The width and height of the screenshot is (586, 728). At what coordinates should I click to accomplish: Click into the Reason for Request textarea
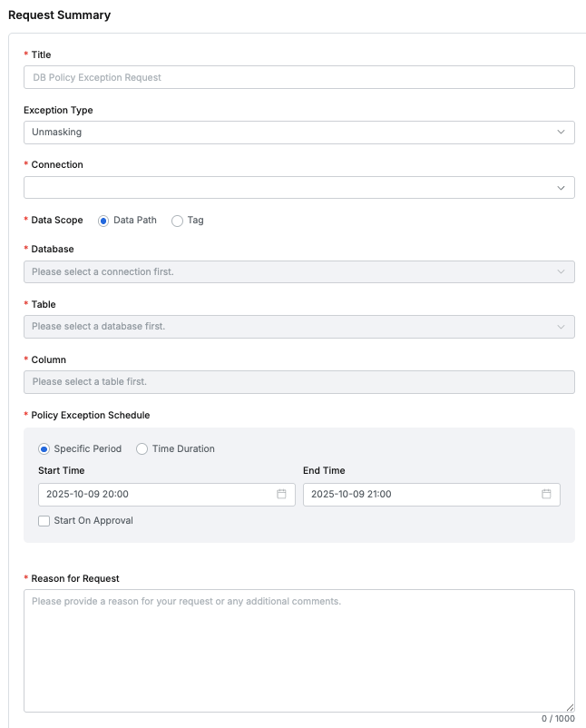click(x=298, y=650)
